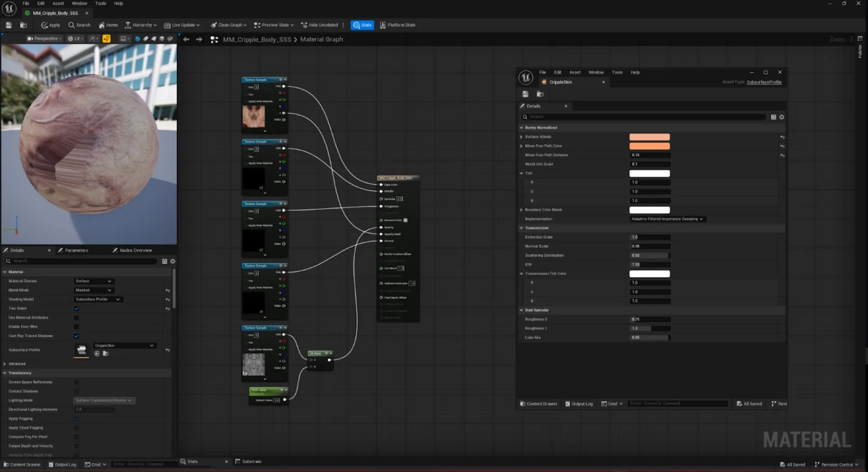Select sphere preview mesh in viewport toolbar
868x472 pixels.
(137, 38)
